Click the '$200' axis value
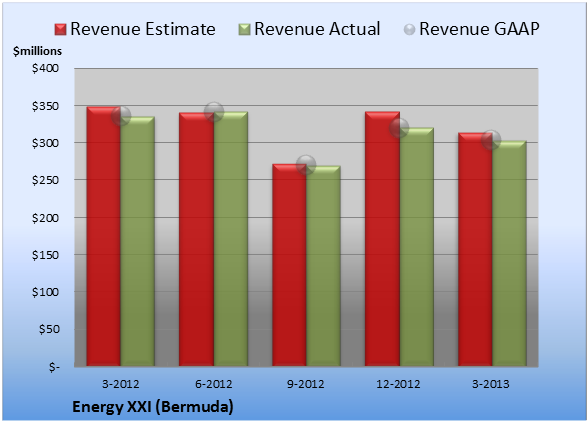 coord(45,218)
